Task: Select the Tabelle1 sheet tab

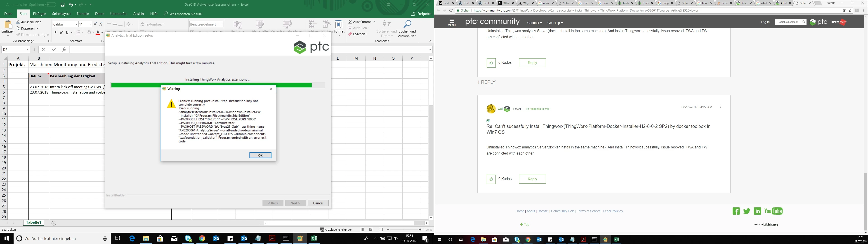Action: tap(34, 223)
